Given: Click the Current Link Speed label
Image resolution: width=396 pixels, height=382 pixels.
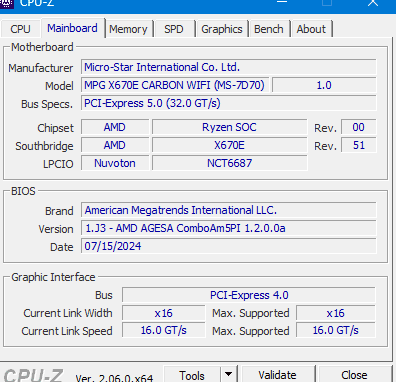Looking at the screenshot, I should click(67, 331).
